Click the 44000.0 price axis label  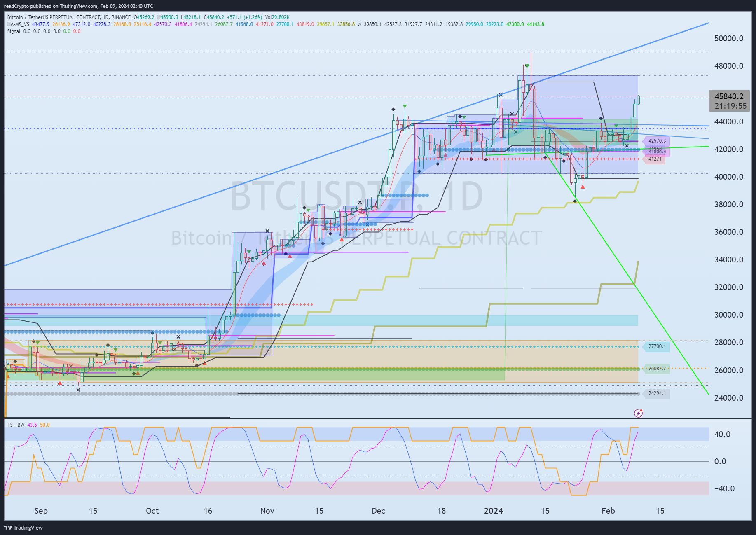pyautogui.click(x=729, y=121)
